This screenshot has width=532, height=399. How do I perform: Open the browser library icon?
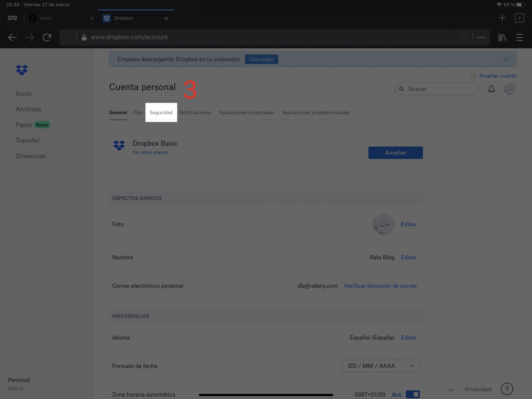(x=502, y=37)
